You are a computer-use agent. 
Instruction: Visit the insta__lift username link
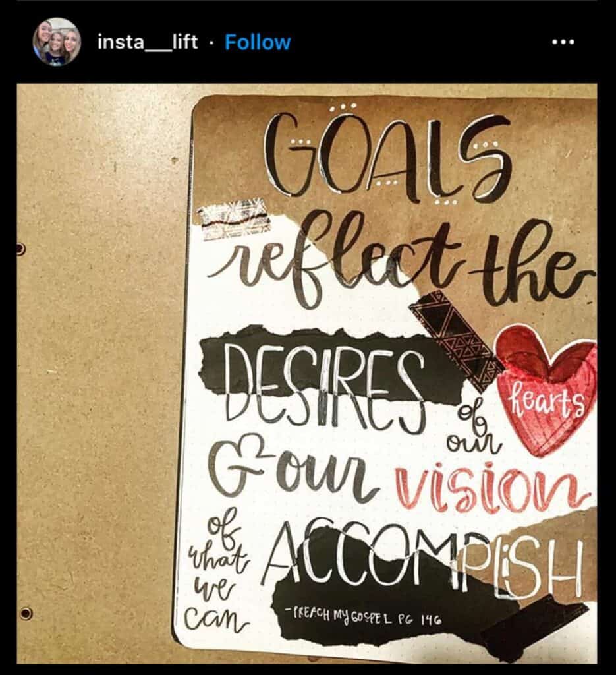pos(148,42)
